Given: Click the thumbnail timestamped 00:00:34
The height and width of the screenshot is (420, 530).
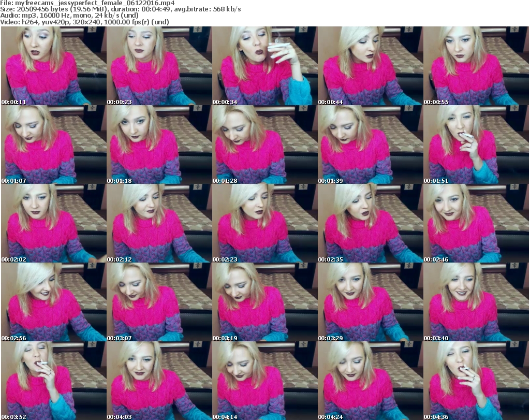Looking at the screenshot, I should 264,66.
